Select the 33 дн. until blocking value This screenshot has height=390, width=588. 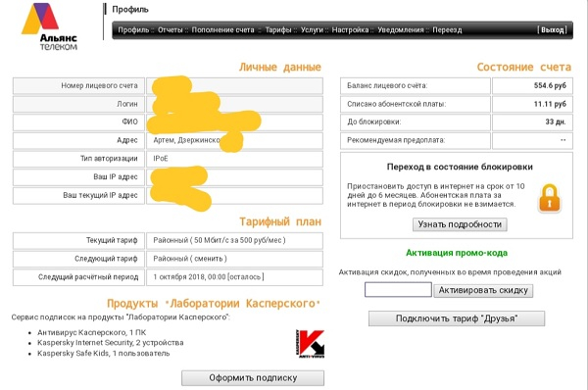[556, 122]
